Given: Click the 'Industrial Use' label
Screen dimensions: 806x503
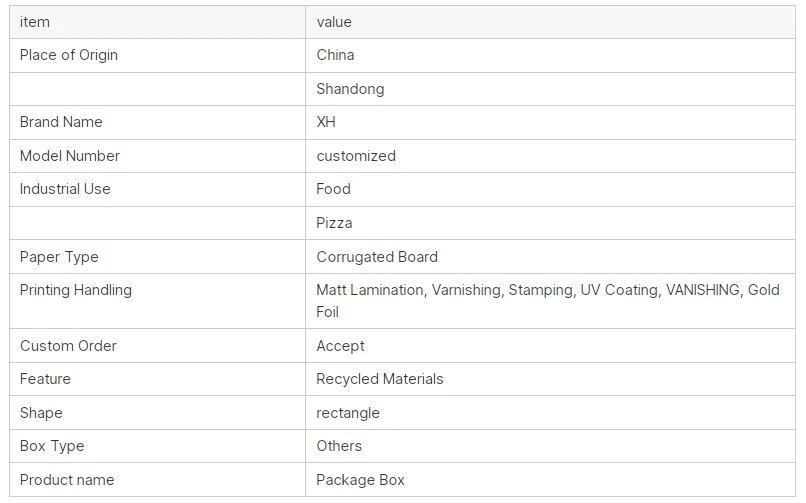Looking at the screenshot, I should point(65,189).
